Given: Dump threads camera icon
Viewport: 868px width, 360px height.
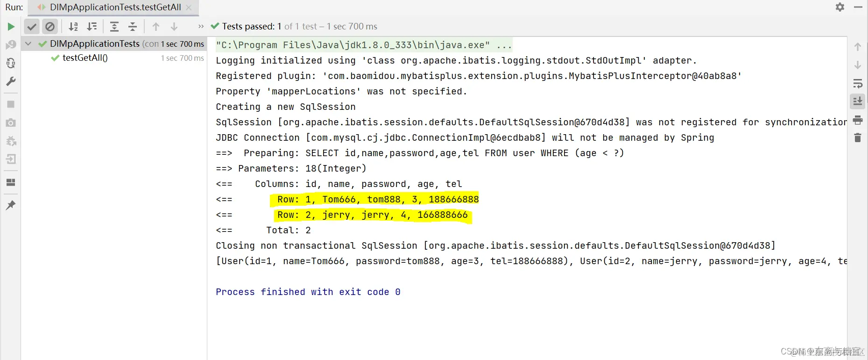Looking at the screenshot, I should click(x=11, y=122).
